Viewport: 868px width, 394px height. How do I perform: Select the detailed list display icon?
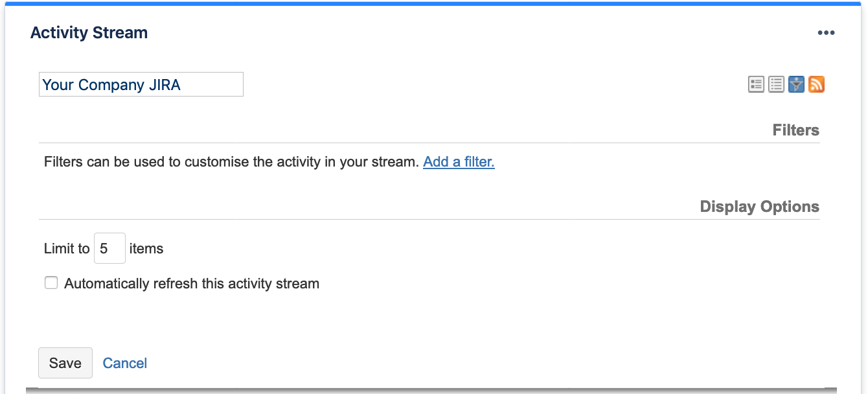coord(756,84)
